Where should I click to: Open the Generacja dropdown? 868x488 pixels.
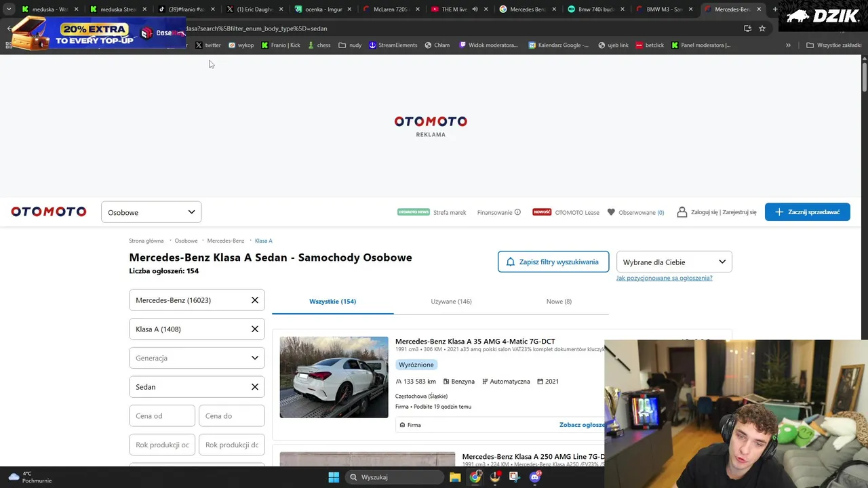[x=197, y=358]
